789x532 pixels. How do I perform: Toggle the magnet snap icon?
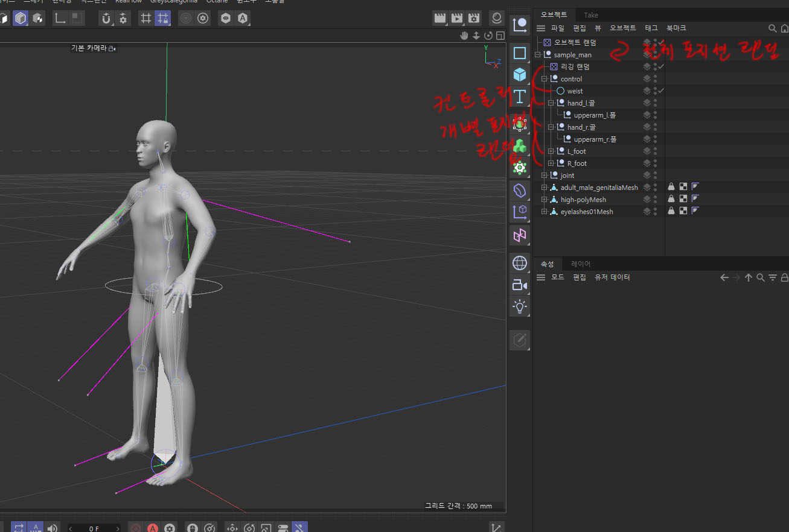[x=106, y=18]
